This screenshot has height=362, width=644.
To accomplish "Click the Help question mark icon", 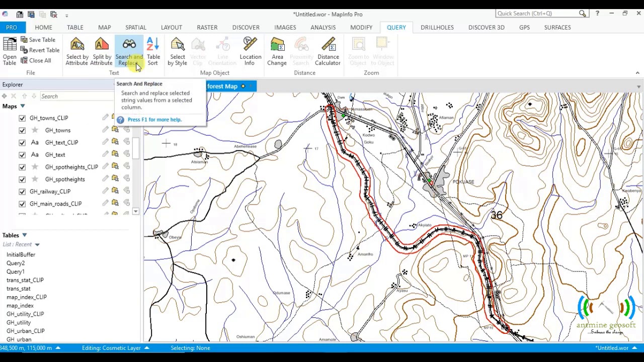I will (597, 14).
